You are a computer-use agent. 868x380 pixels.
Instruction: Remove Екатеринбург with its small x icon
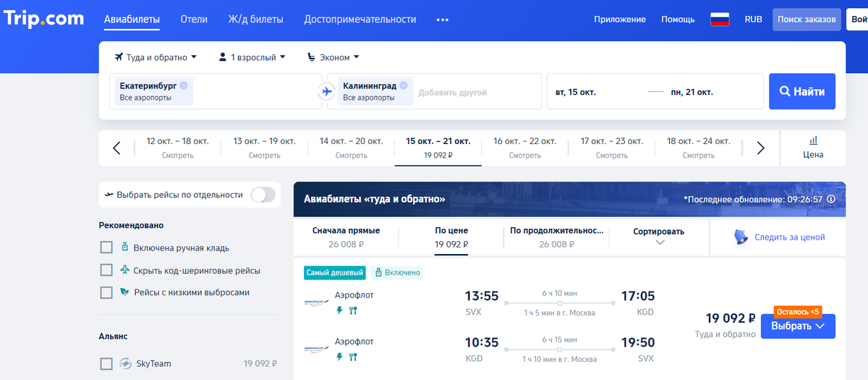coord(184,85)
